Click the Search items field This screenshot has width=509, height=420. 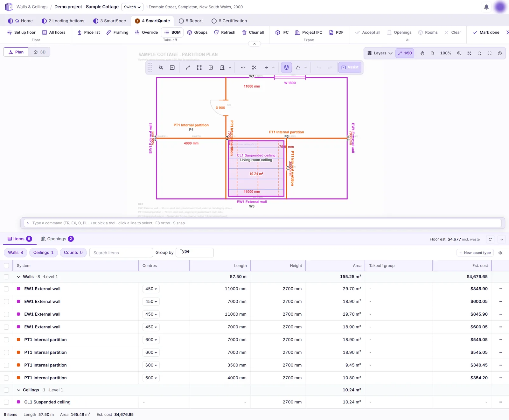121,253
